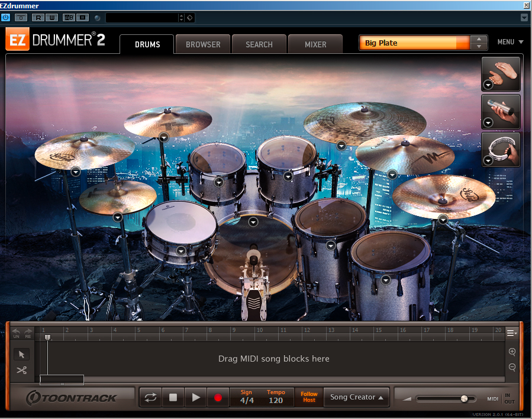Open the tambourine instrument dropdown arrow
The image size is (532, 419).
[488, 160]
